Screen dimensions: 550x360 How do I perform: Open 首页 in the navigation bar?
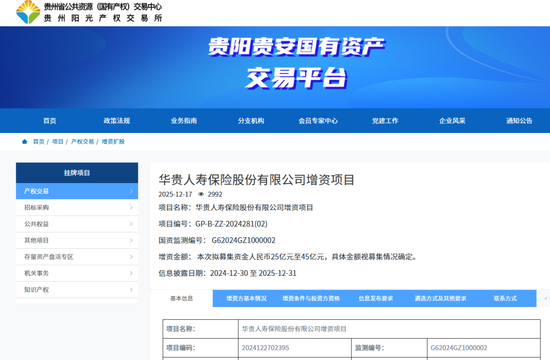pos(50,121)
